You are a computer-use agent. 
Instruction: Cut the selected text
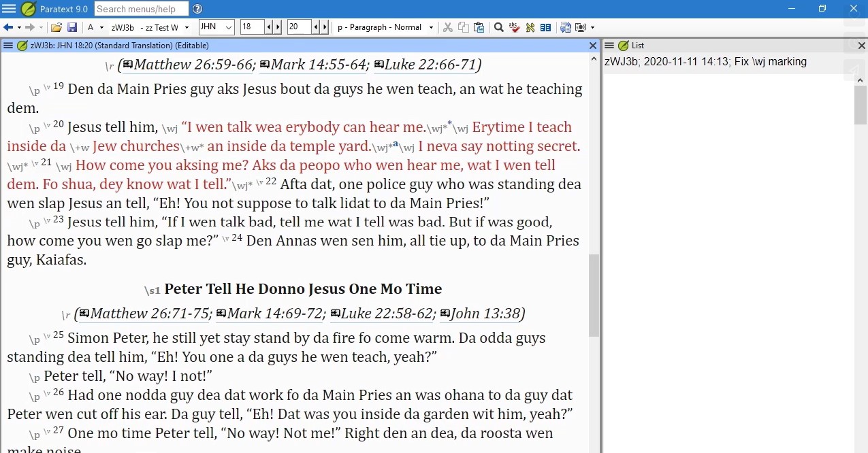tap(449, 27)
